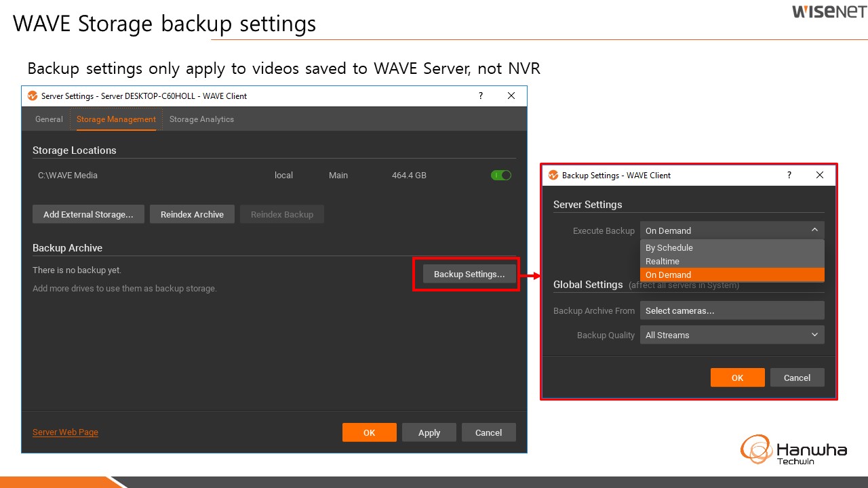The height and width of the screenshot is (488, 868).
Task: Click the Select cameras... field
Action: coord(732,311)
